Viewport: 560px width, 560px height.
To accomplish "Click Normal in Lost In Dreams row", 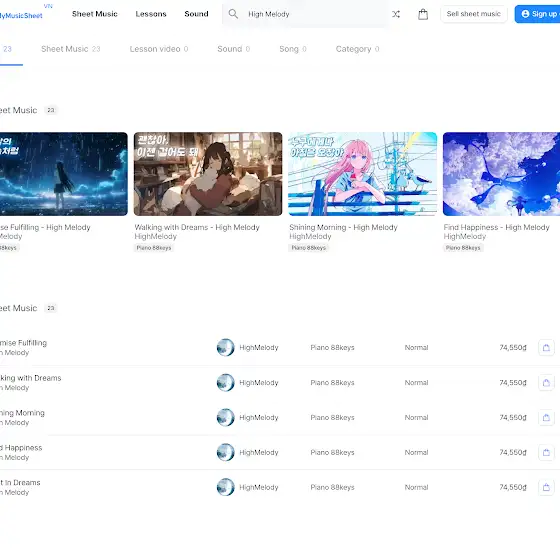I will 416,487.
